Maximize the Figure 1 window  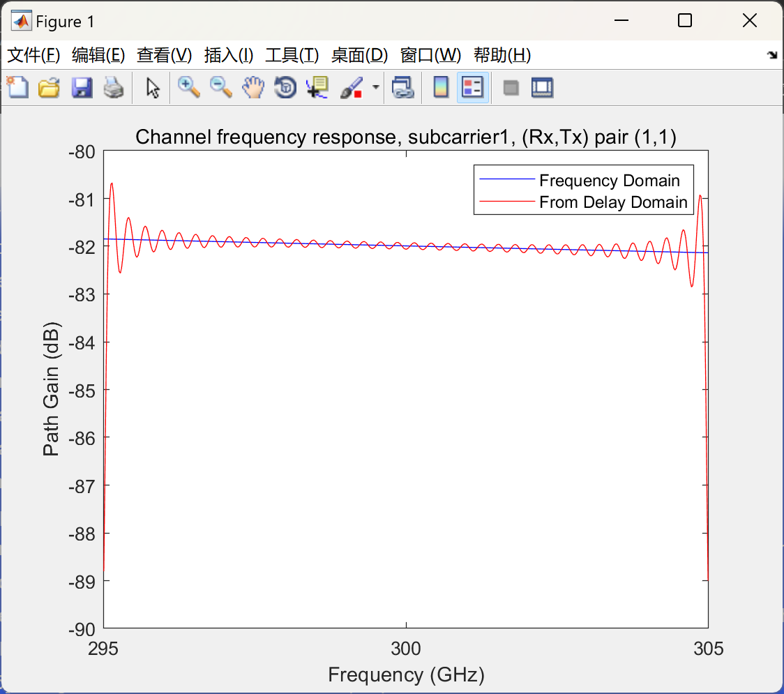pos(684,20)
